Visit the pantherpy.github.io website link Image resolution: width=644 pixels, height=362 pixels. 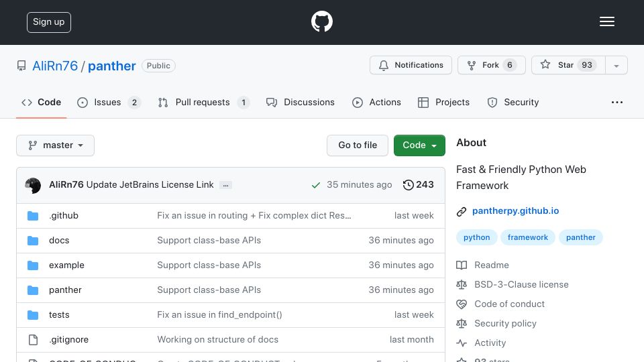point(515,211)
